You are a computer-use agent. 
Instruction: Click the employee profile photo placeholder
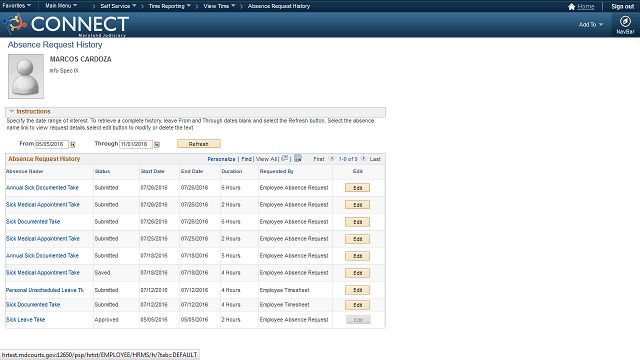26,76
